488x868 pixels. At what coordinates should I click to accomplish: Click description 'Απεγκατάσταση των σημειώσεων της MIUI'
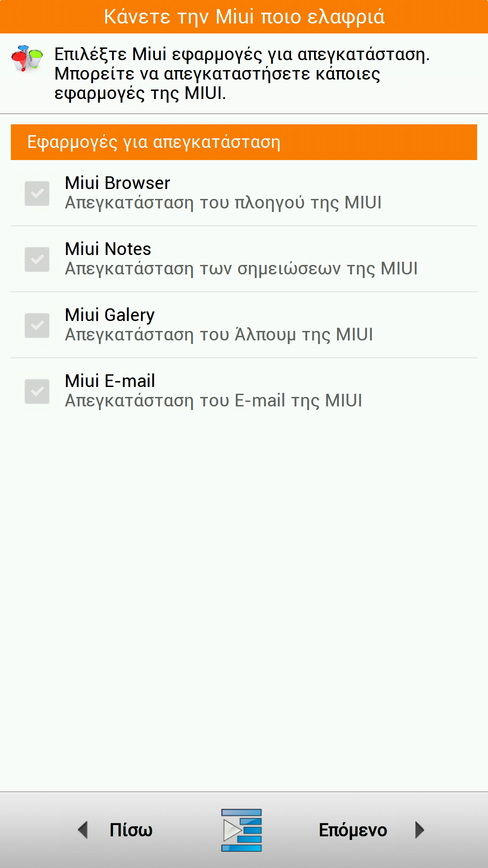click(241, 269)
